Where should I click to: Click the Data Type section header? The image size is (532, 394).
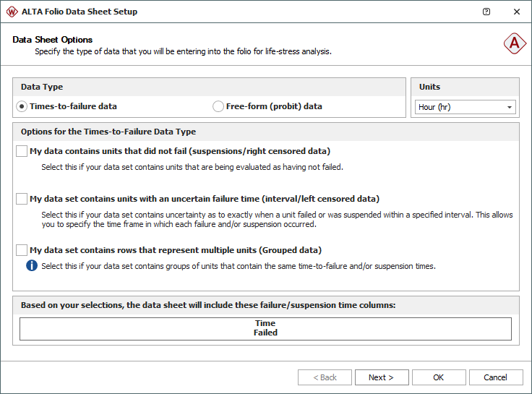[x=42, y=87]
